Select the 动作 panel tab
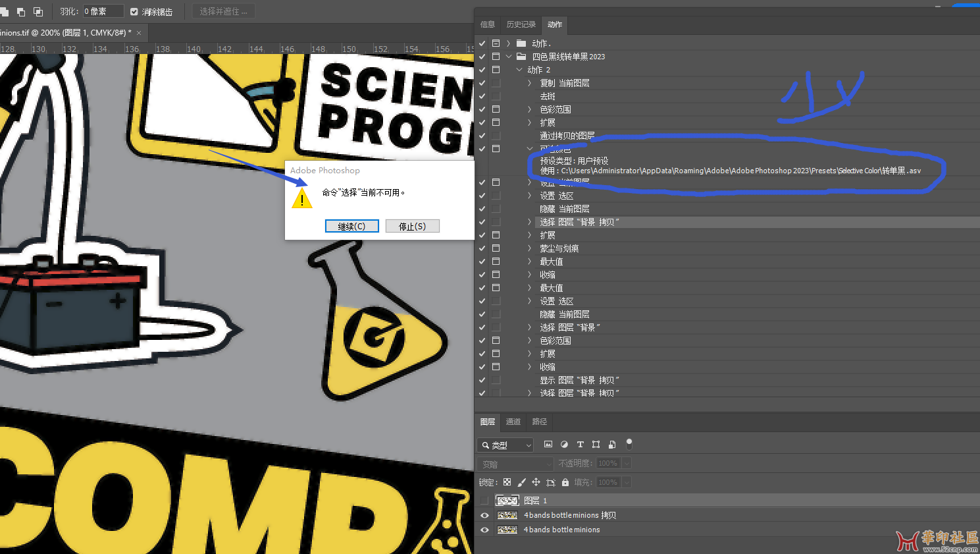The width and height of the screenshot is (980, 554). pyautogui.click(x=555, y=24)
